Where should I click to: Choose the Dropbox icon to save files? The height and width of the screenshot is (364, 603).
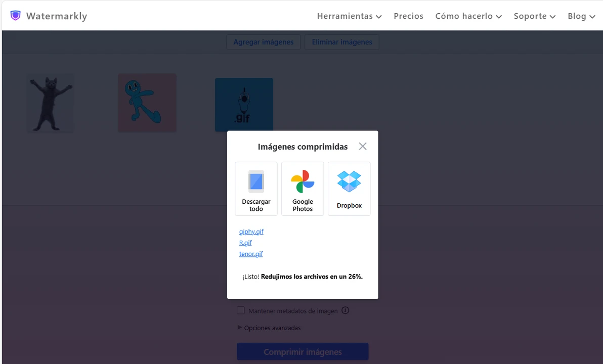click(x=349, y=181)
